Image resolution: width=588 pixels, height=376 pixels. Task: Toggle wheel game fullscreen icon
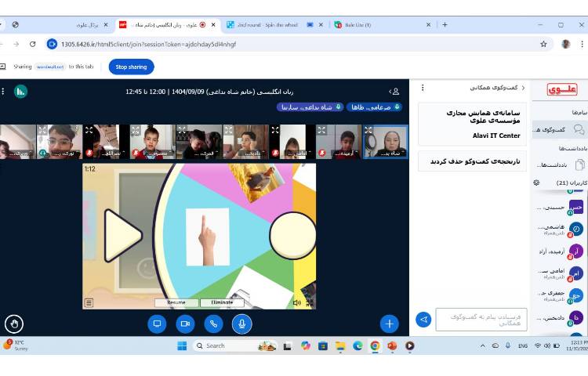click(310, 303)
